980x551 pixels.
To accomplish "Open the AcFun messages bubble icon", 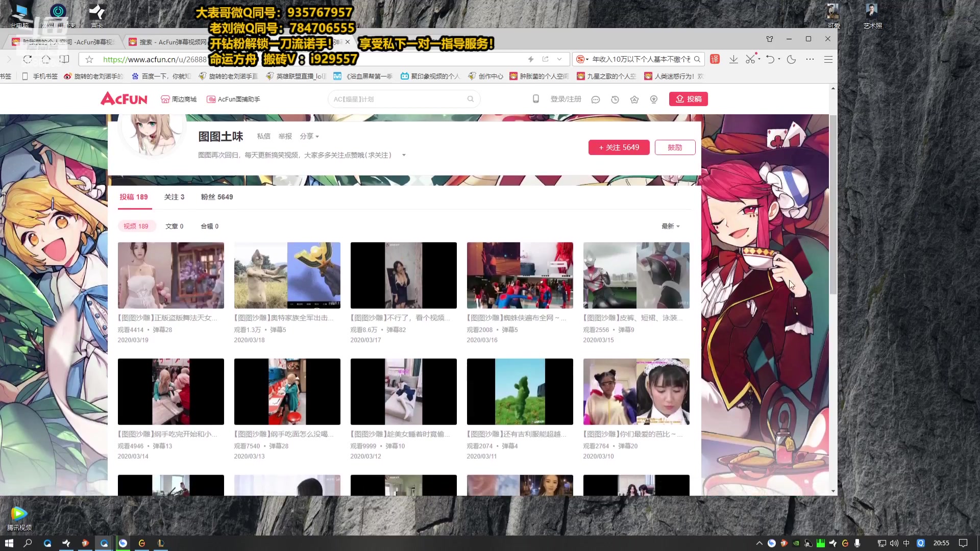I will [595, 99].
